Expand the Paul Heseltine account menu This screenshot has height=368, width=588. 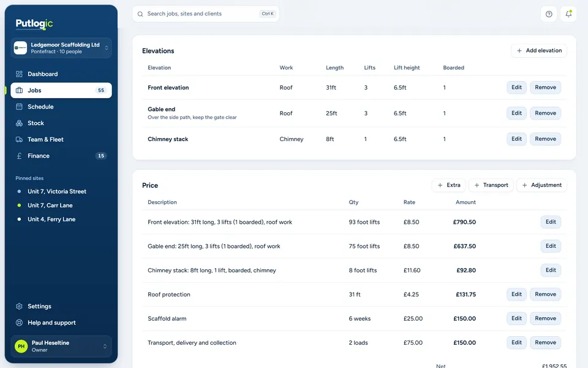(61, 346)
